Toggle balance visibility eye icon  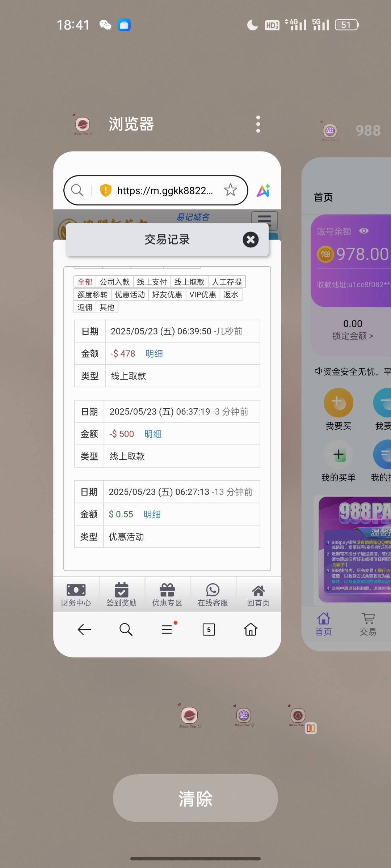tap(364, 231)
